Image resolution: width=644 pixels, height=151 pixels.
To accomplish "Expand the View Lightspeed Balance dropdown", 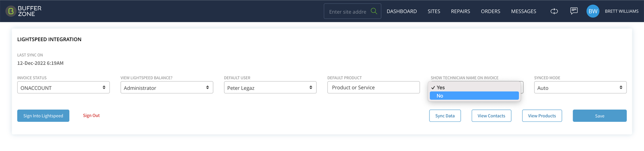I will 167,88.
